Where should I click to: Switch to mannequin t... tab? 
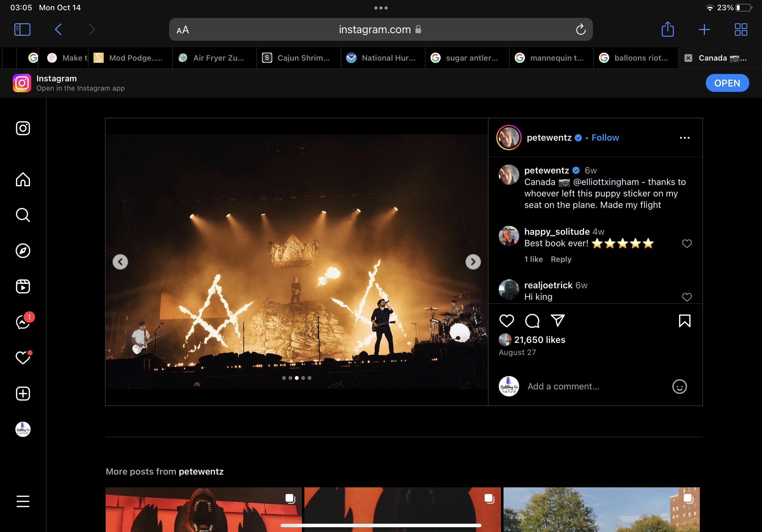pos(552,58)
